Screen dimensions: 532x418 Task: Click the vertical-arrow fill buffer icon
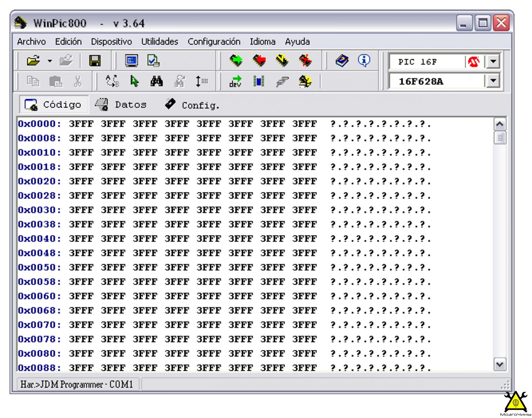201,81
